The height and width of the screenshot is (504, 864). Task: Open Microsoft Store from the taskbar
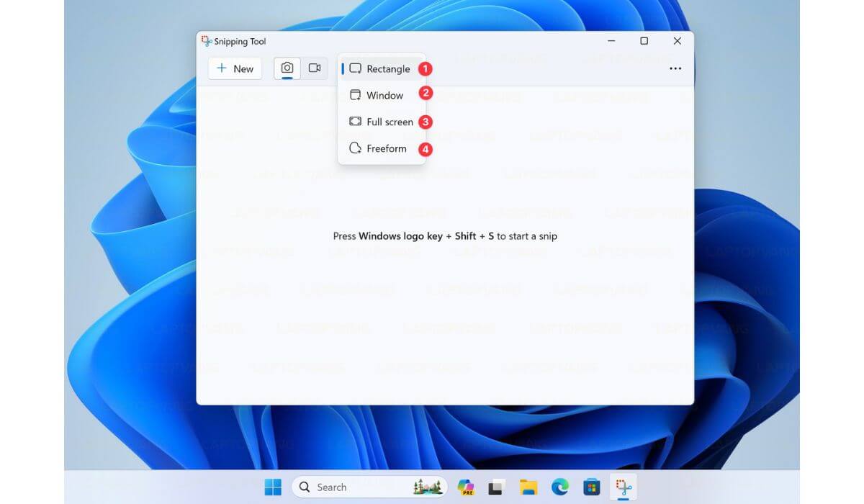pos(592,487)
